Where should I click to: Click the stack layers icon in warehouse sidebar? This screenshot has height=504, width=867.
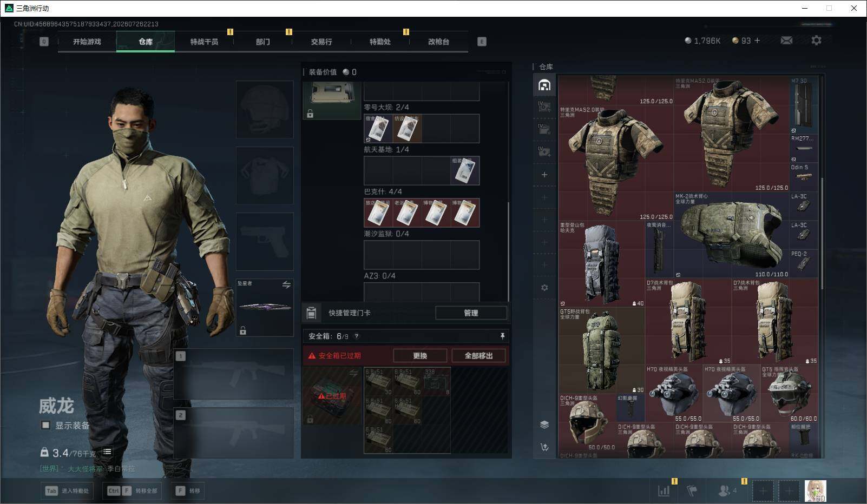[544, 425]
